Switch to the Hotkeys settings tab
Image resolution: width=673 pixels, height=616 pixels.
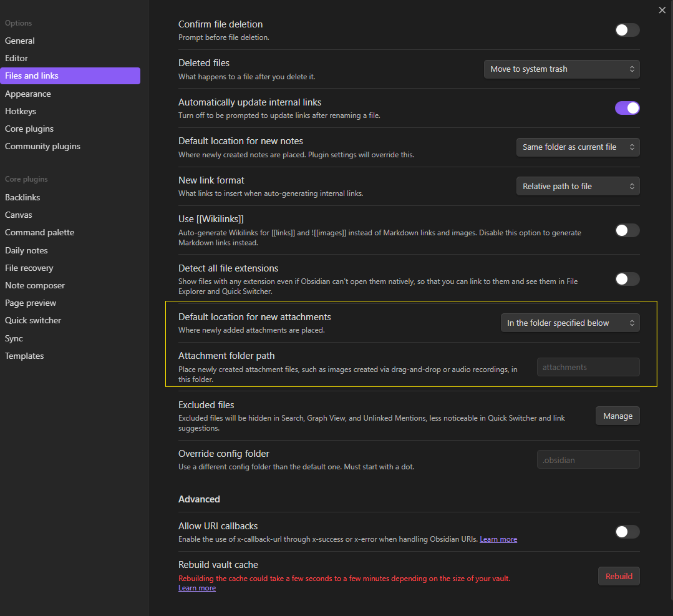point(21,111)
